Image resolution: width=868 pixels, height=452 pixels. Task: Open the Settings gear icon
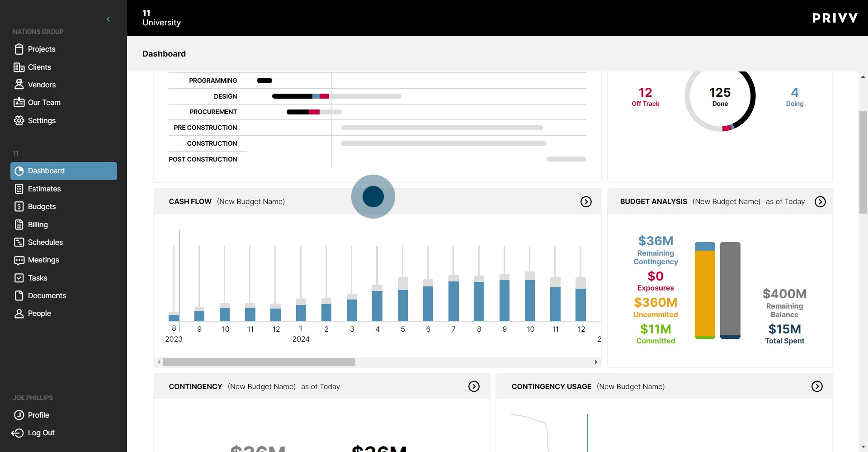[19, 120]
